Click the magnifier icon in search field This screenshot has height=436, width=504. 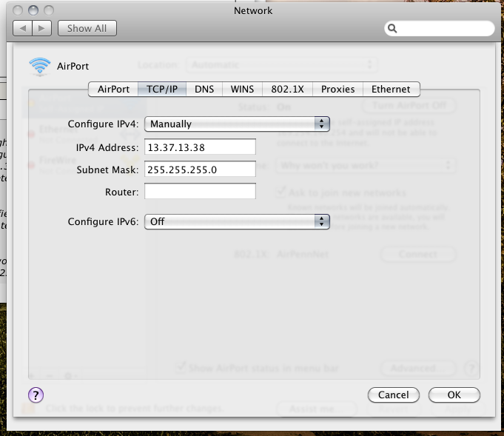pyautogui.click(x=392, y=28)
